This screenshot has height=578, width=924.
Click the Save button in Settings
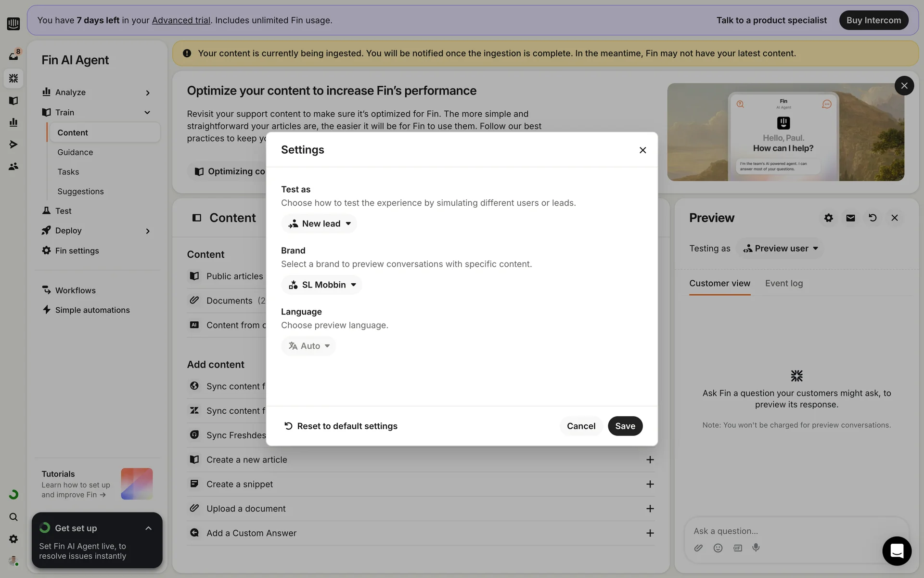(x=625, y=426)
